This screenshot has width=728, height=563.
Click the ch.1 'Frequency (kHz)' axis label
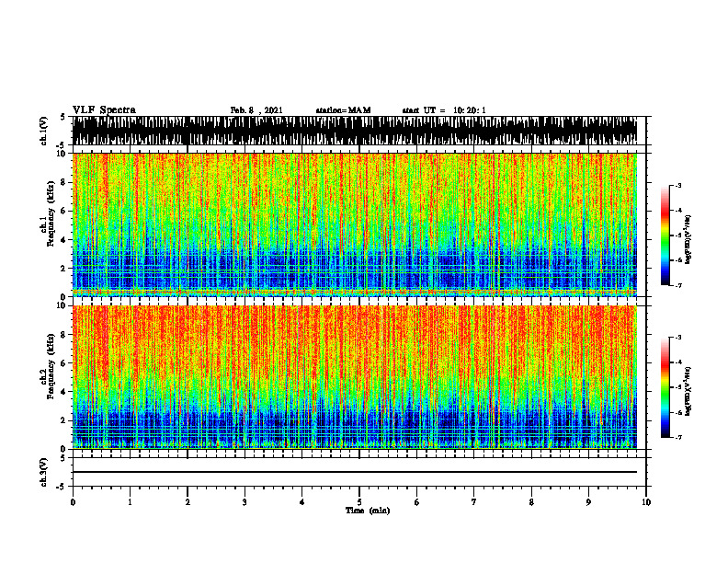(51, 213)
